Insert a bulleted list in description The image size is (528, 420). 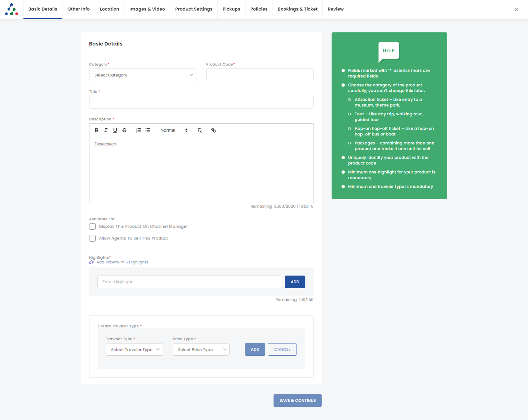pos(148,130)
